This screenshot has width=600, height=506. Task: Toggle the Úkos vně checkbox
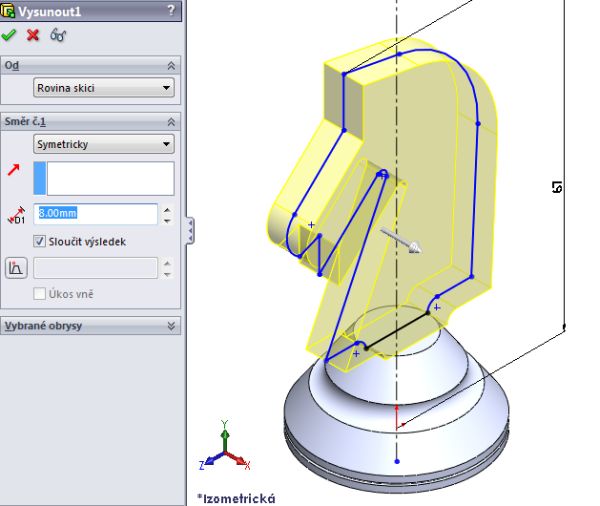pos(40,294)
